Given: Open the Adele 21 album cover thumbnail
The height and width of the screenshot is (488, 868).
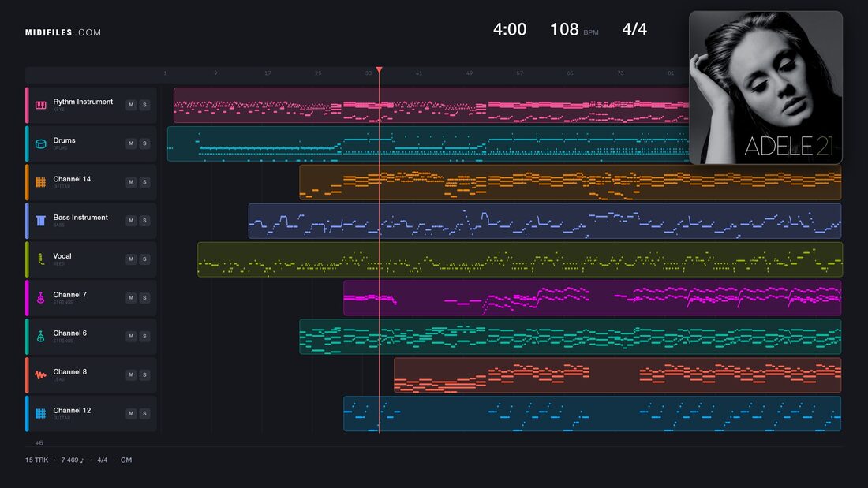Looking at the screenshot, I should click(765, 88).
